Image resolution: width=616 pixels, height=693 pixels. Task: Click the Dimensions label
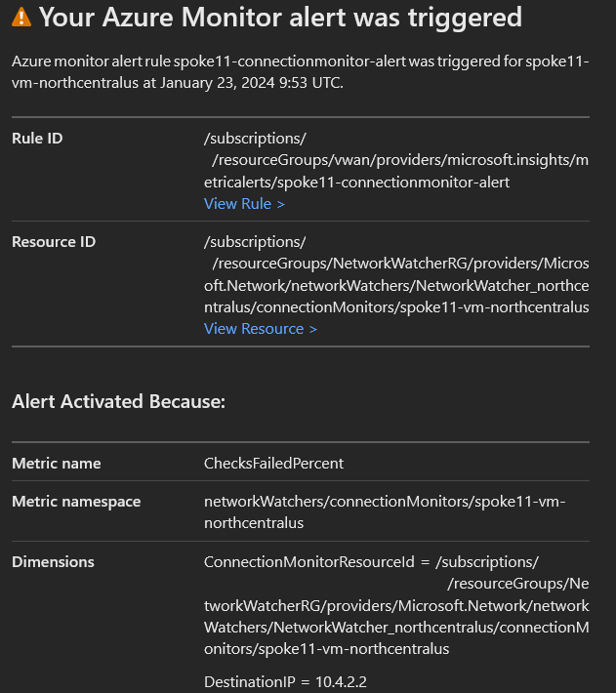click(53, 562)
